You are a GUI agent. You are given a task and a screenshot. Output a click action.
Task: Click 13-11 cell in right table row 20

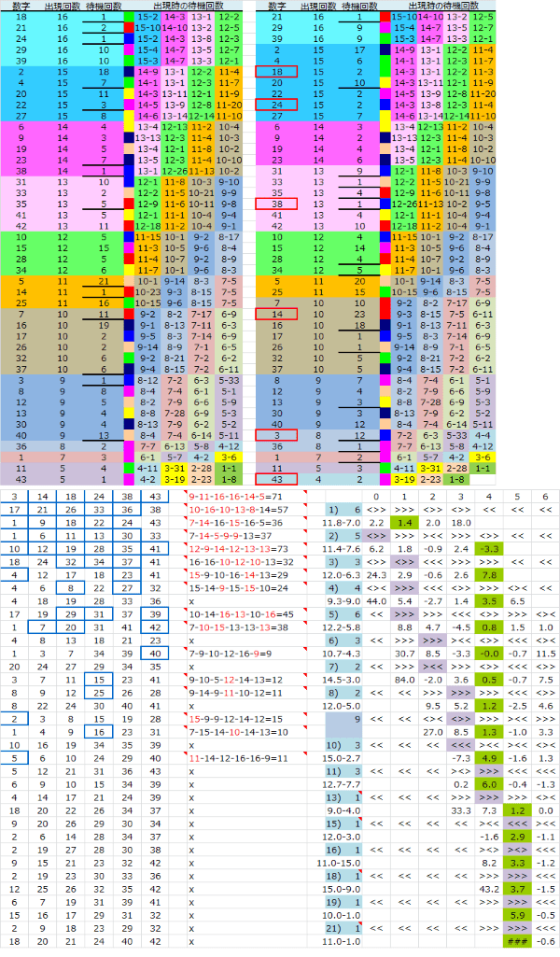pyautogui.click(x=430, y=82)
